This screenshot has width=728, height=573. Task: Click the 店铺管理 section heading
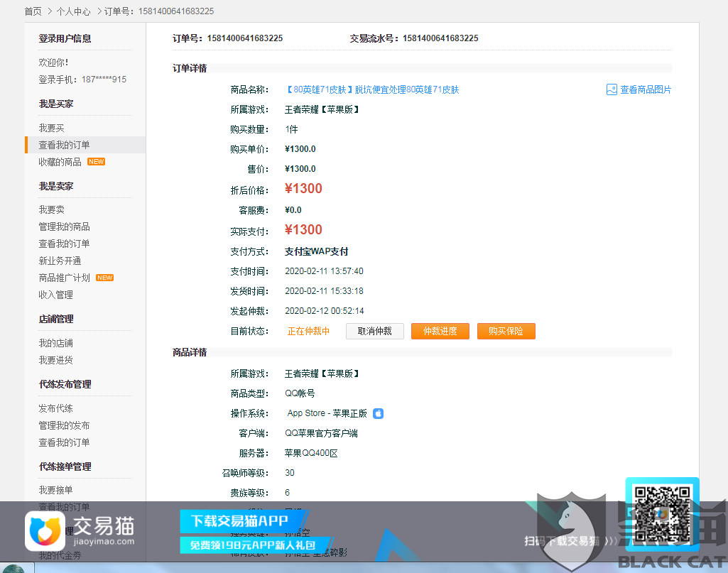pos(56,320)
